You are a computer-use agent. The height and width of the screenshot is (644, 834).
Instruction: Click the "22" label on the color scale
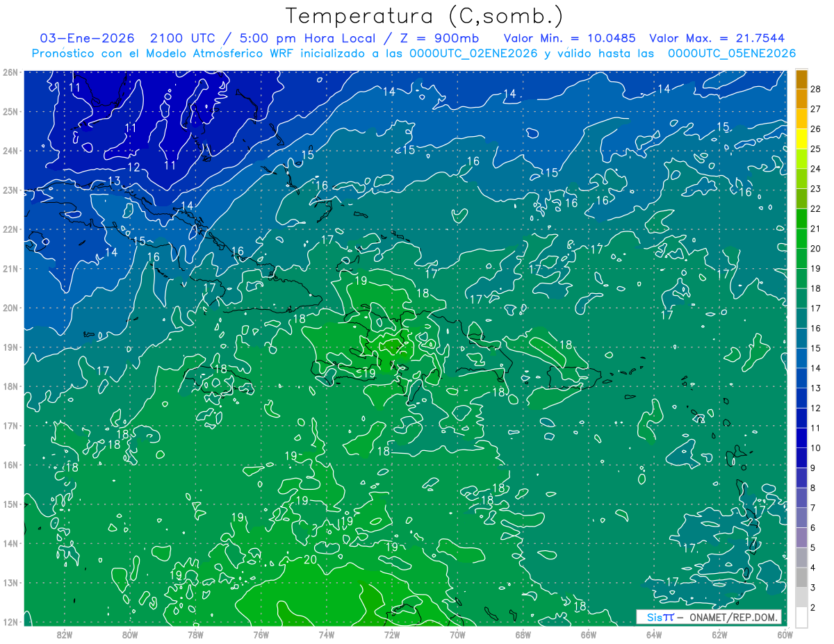point(816,208)
